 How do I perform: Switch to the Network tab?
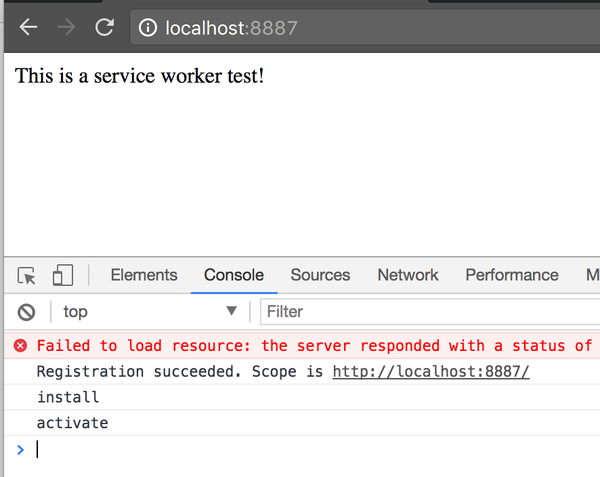[x=408, y=275]
